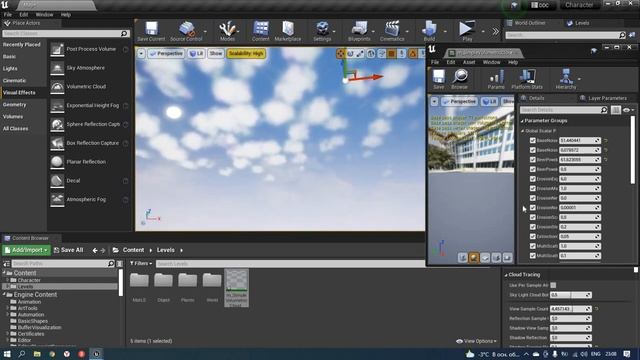Toggle the last MultiScatt checkbox, value 0.1

point(533,256)
